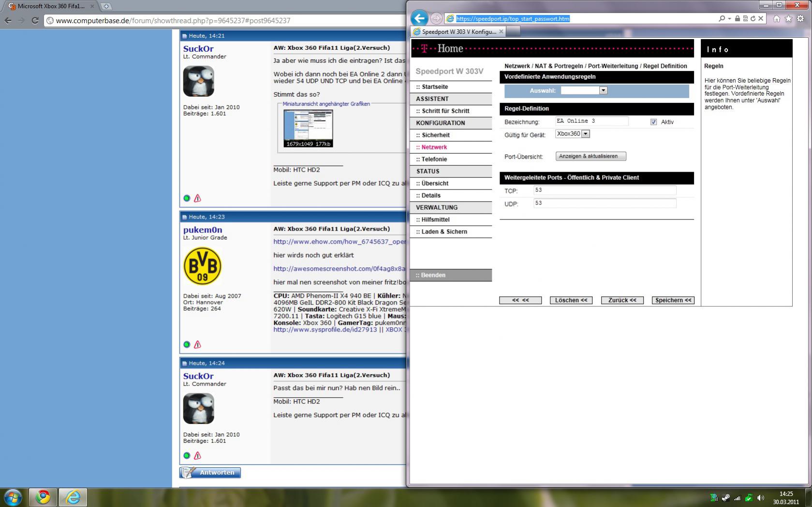This screenshot has height=507, width=812.
Task: Click online status icon in the 14:24 post
Action: pyautogui.click(x=187, y=455)
